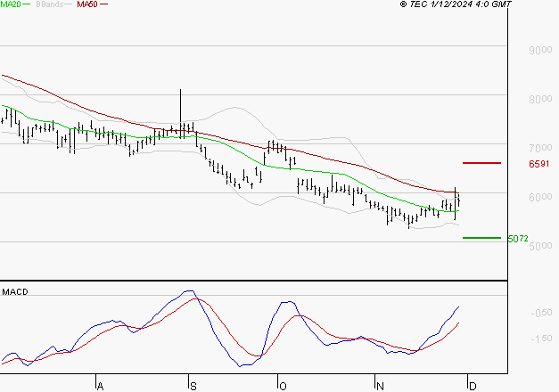
Task: Click the tall September price spike bar
Action: 181,107
